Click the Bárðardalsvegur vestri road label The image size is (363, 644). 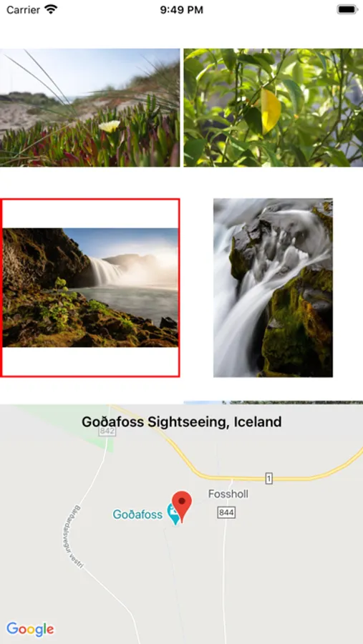[73, 537]
